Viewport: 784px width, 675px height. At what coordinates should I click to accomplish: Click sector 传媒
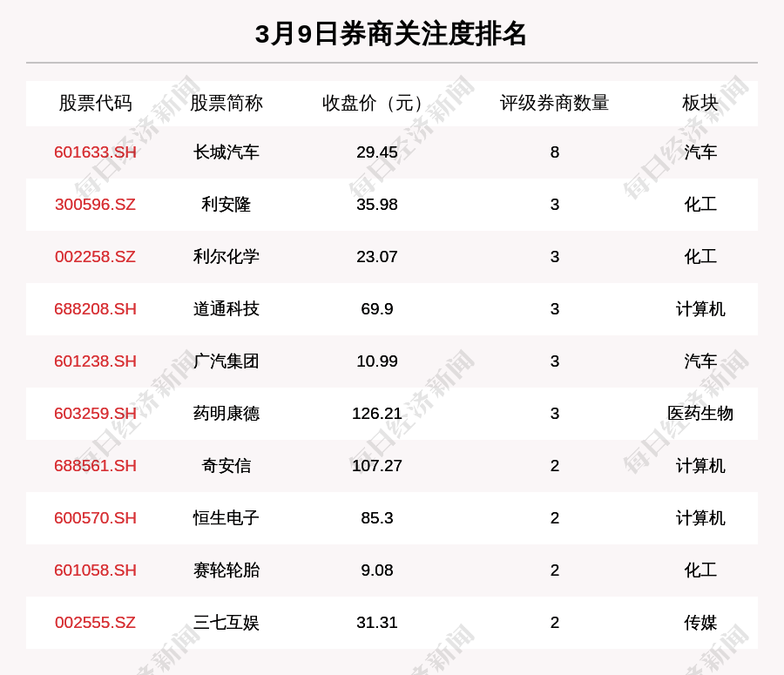[x=700, y=623]
